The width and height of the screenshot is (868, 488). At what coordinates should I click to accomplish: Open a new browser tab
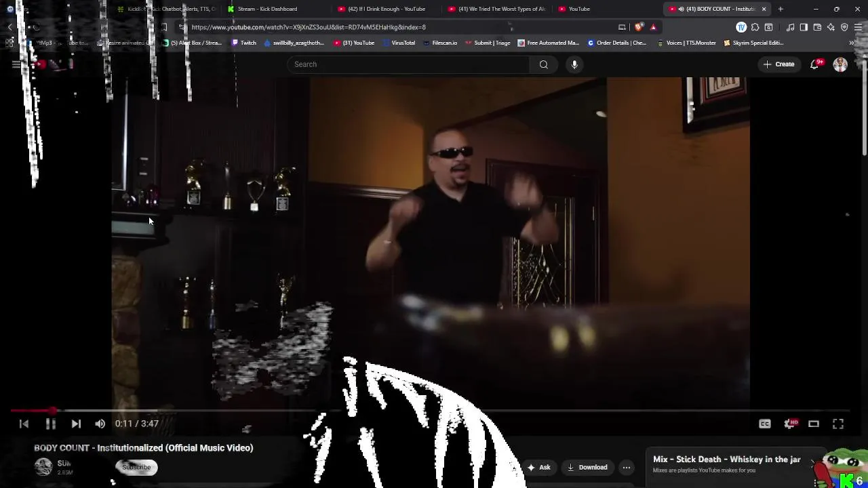(x=781, y=9)
